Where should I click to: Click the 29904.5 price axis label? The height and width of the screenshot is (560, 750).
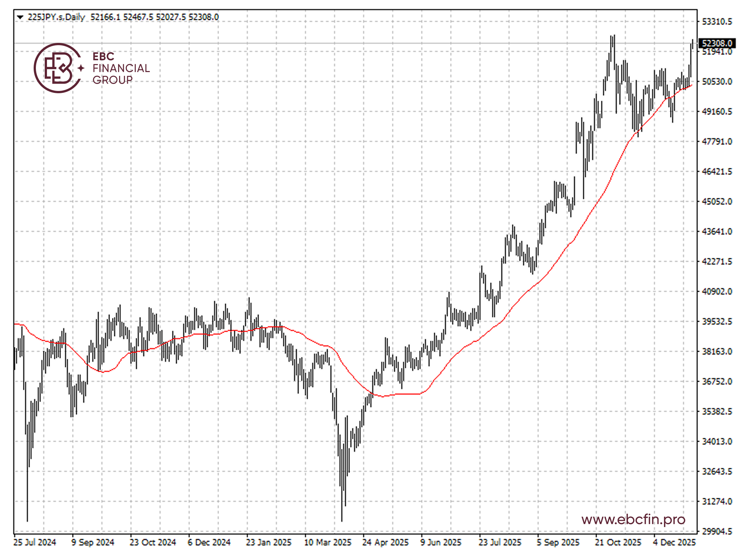717,531
